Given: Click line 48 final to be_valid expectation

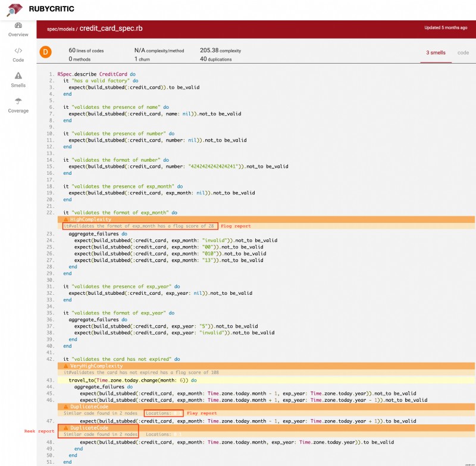Looking at the screenshot, I should [237, 442].
